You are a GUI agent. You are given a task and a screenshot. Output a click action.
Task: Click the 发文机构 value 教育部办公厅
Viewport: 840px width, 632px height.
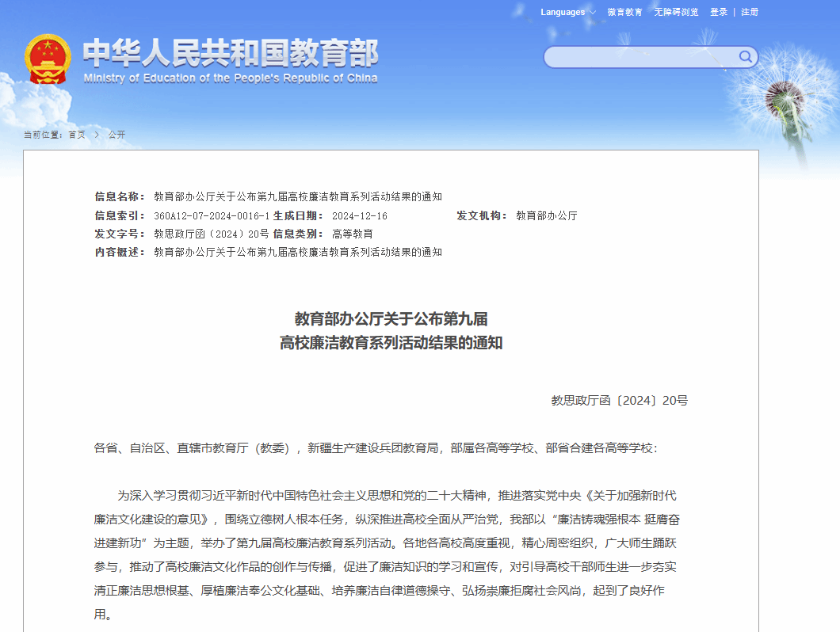tap(546, 215)
